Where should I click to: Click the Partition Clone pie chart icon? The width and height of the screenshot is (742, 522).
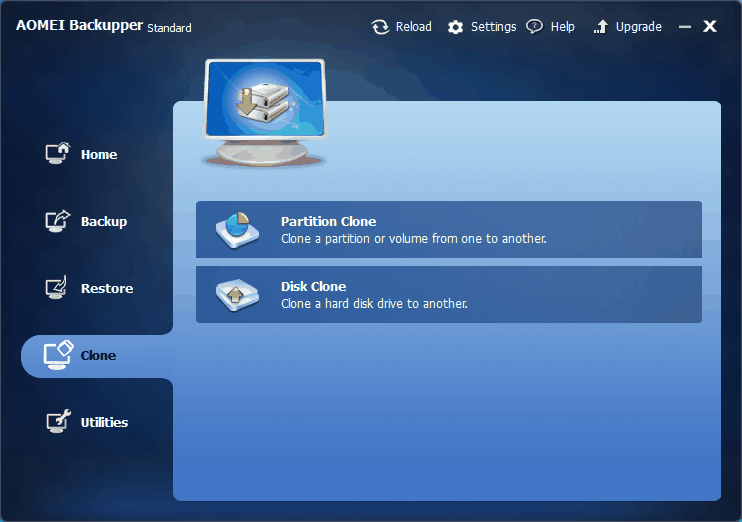238,230
